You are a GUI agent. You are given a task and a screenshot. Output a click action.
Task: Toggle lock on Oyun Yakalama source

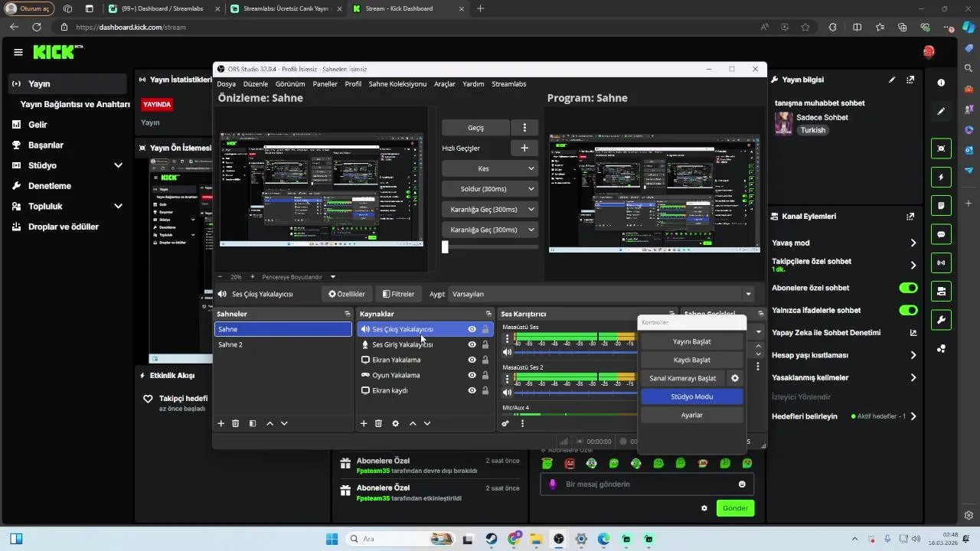pyautogui.click(x=485, y=375)
